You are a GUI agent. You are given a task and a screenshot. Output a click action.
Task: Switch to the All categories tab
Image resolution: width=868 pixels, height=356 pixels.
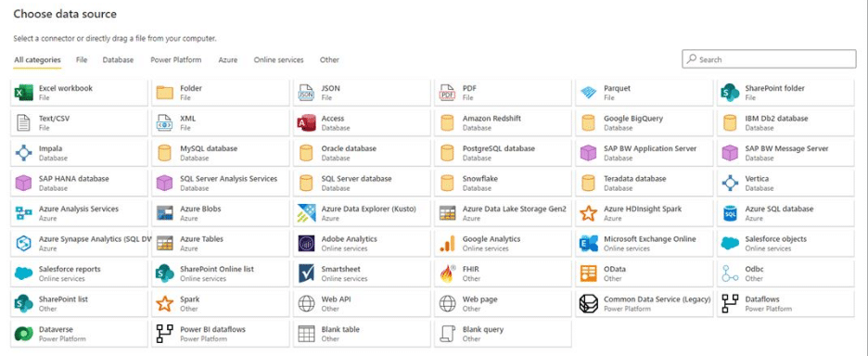point(37,59)
